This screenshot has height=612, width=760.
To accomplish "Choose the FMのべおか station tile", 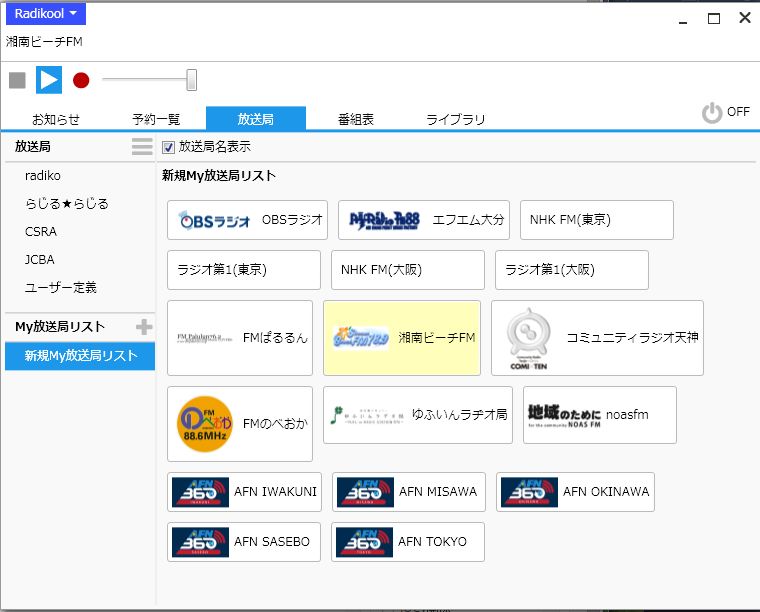I will (240, 424).
